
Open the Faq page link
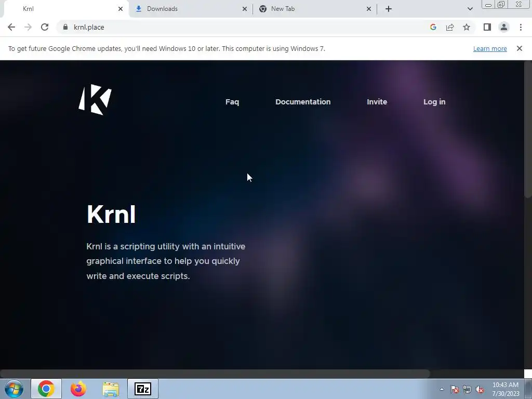(x=232, y=102)
